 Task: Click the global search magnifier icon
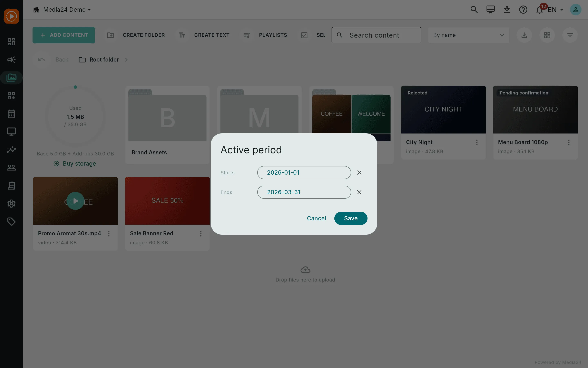pyautogui.click(x=474, y=9)
